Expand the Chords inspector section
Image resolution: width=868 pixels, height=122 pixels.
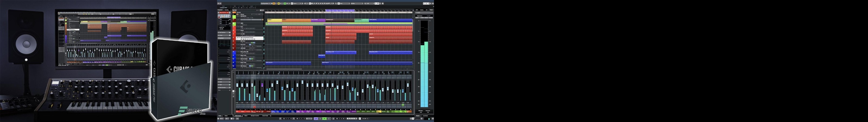click(x=224, y=36)
